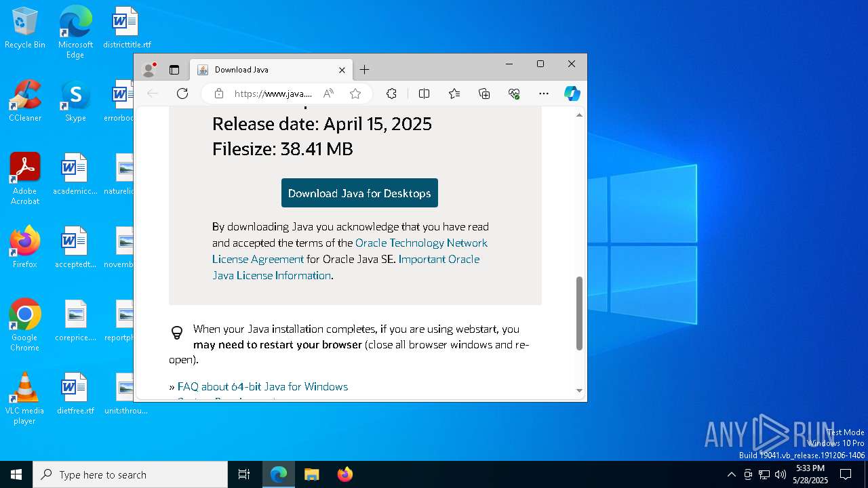Open FAQ about 64-bit Java link
868x488 pixels.
coord(262,386)
